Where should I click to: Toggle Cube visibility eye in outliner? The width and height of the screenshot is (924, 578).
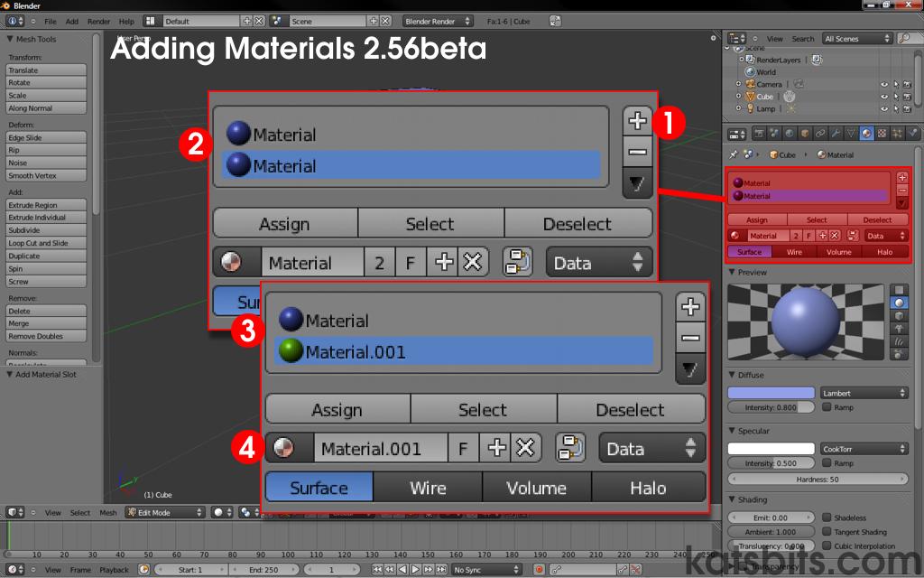(x=884, y=97)
